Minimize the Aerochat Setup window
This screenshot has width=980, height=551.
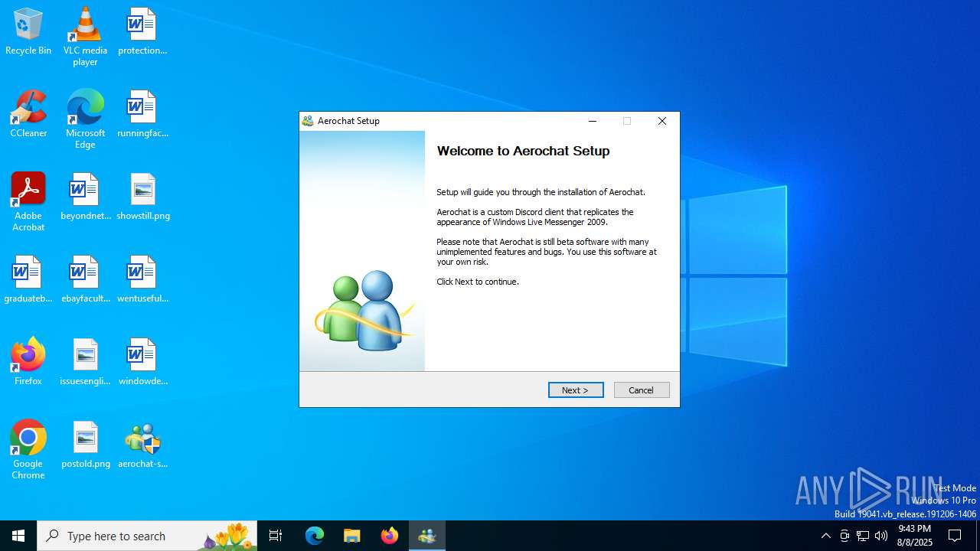[x=592, y=121]
